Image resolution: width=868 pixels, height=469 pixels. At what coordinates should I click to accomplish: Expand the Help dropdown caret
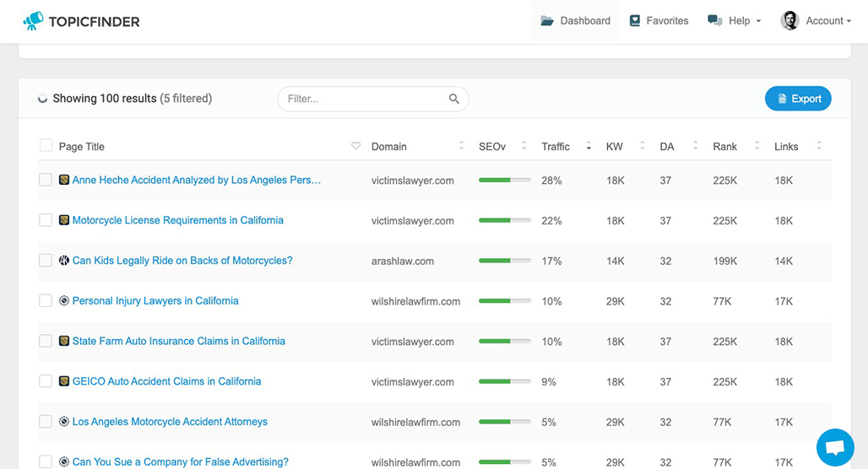click(x=758, y=22)
